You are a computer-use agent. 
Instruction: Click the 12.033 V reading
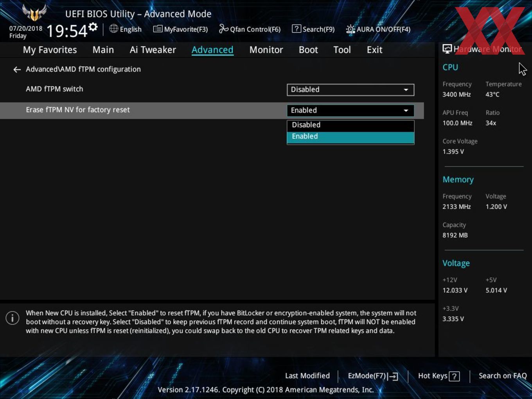pyautogui.click(x=455, y=291)
